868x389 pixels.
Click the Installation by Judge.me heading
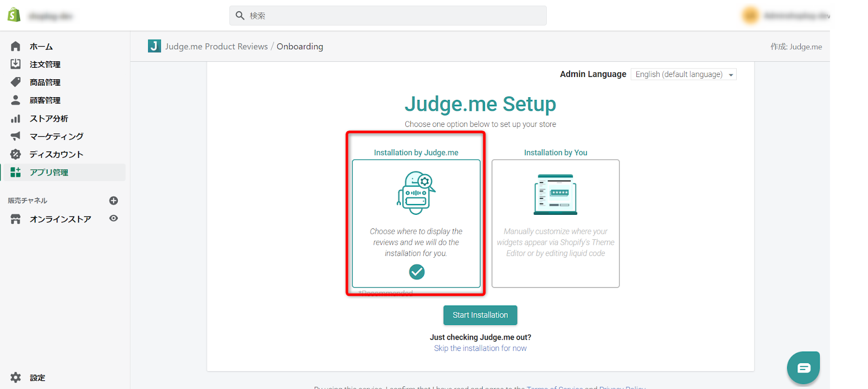(416, 152)
